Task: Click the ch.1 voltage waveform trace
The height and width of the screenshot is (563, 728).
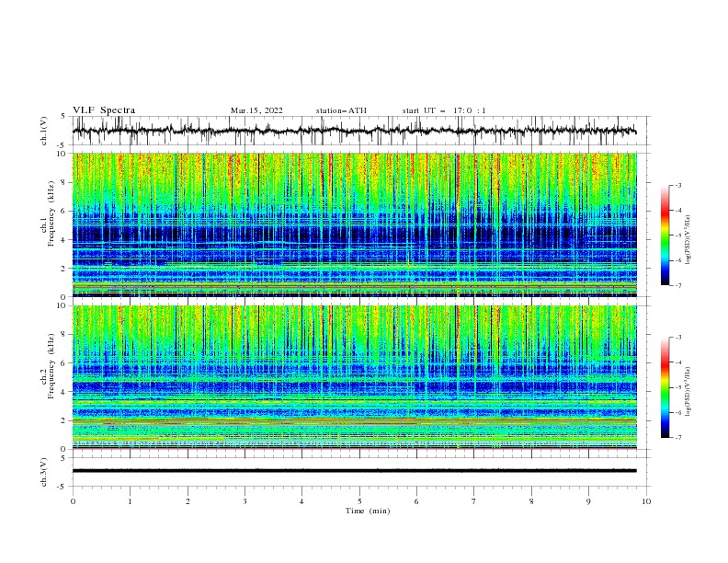Action: [x=354, y=131]
